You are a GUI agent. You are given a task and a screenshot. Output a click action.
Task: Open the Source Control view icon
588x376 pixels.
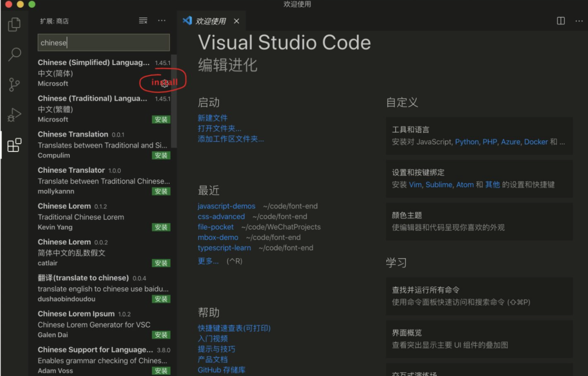14,85
